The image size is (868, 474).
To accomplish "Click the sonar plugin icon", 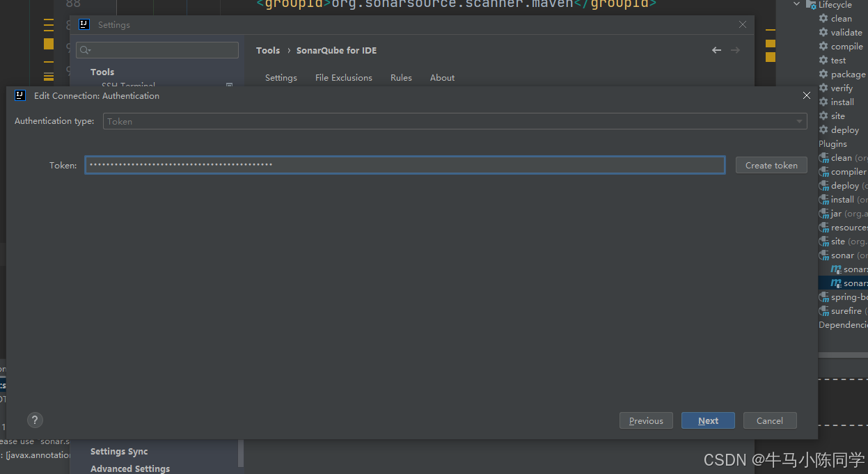I will tap(824, 255).
